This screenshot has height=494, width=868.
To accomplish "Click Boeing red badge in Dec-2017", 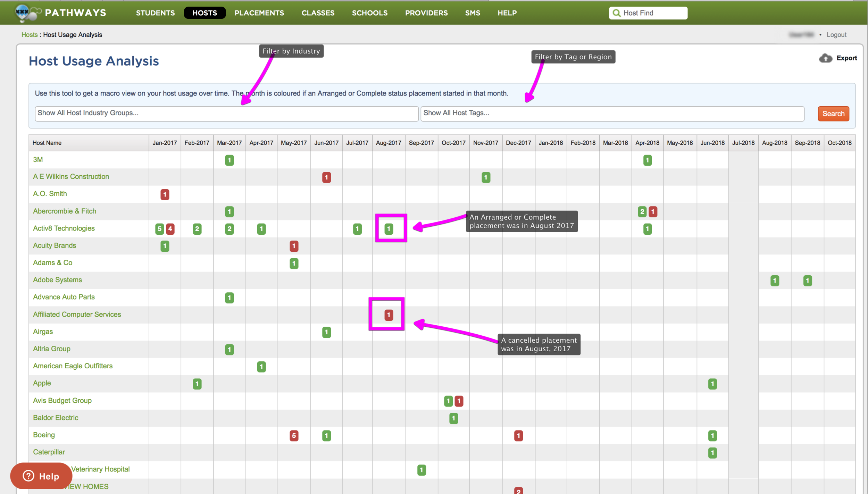I will click(x=518, y=436).
